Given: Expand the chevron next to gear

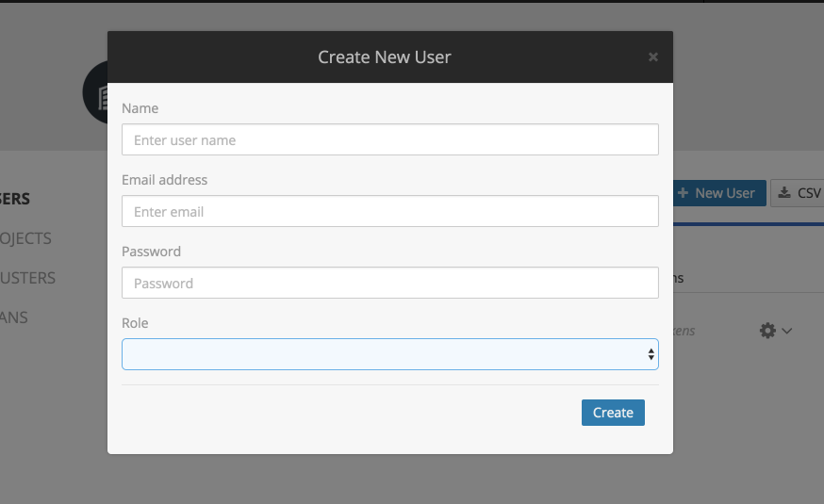Looking at the screenshot, I should 786,331.
